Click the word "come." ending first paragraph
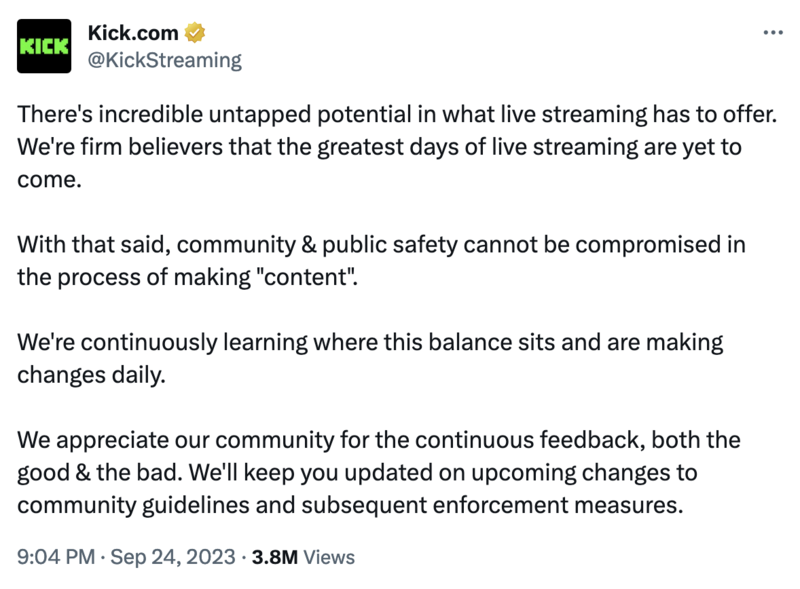 49,180
